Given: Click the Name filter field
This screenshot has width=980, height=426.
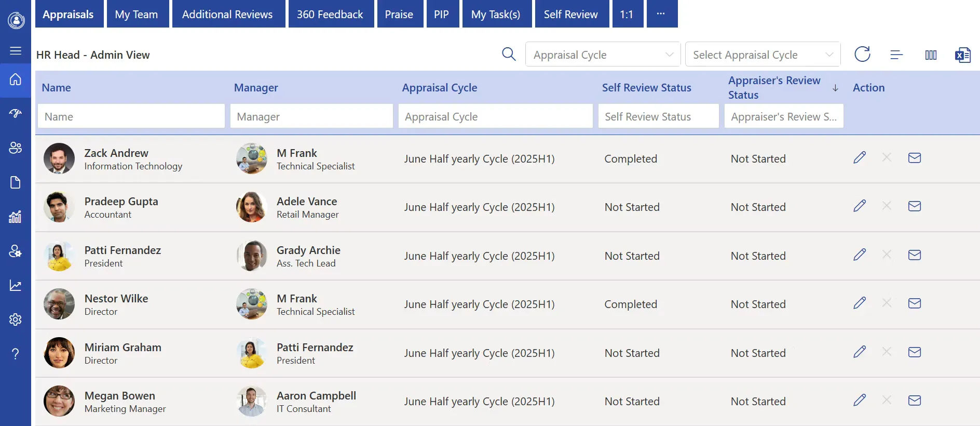Looking at the screenshot, I should [x=131, y=116].
